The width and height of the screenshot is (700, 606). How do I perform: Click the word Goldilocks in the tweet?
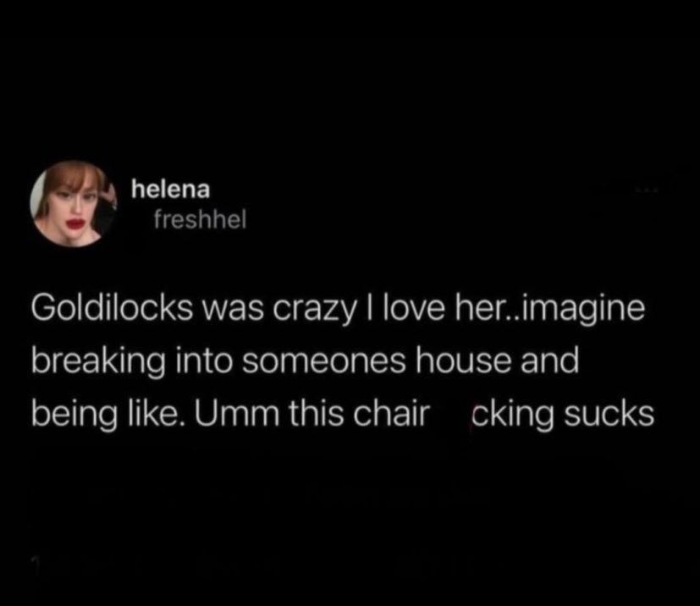[x=112, y=309]
